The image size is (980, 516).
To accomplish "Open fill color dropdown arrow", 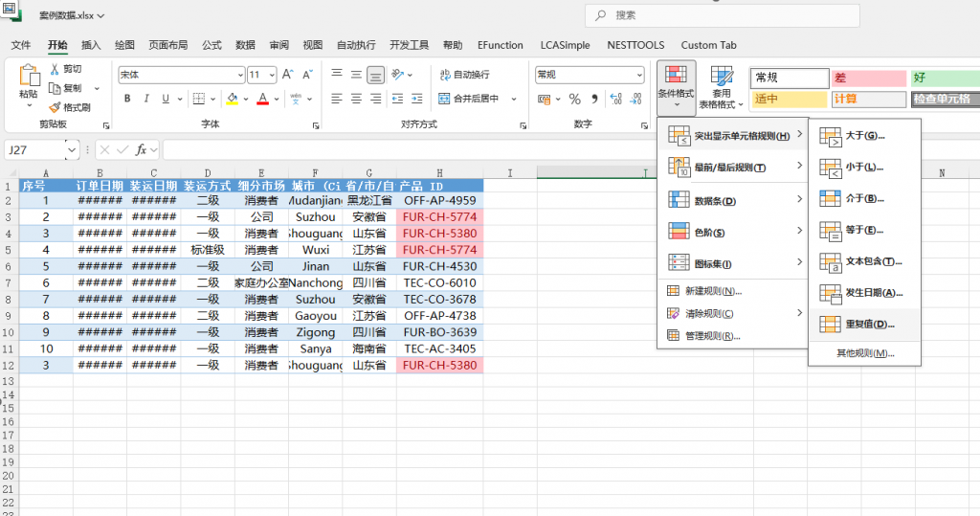I will (246, 99).
